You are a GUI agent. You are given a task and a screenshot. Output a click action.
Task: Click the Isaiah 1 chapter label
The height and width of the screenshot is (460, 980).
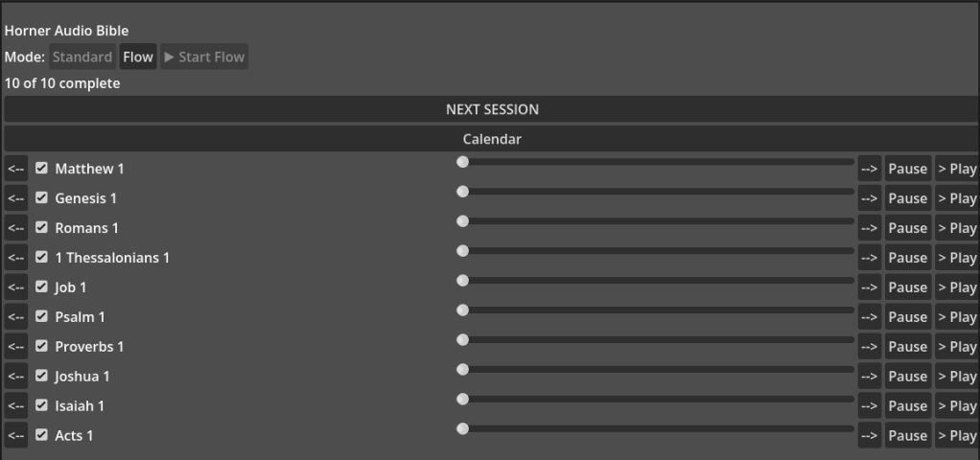[80, 406]
